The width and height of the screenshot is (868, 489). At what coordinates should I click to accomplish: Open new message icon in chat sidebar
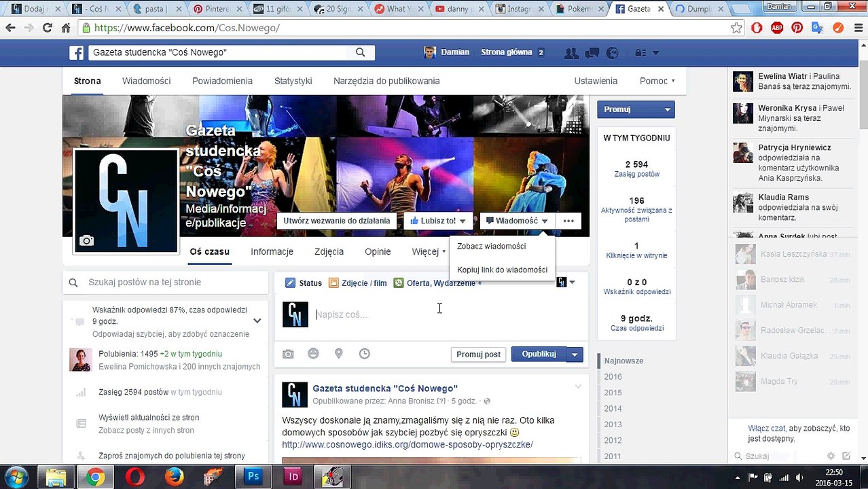click(846, 456)
